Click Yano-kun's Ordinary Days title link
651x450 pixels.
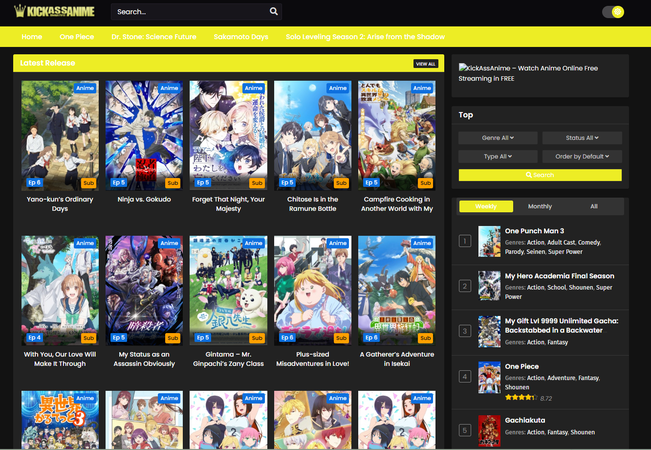(60, 204)
